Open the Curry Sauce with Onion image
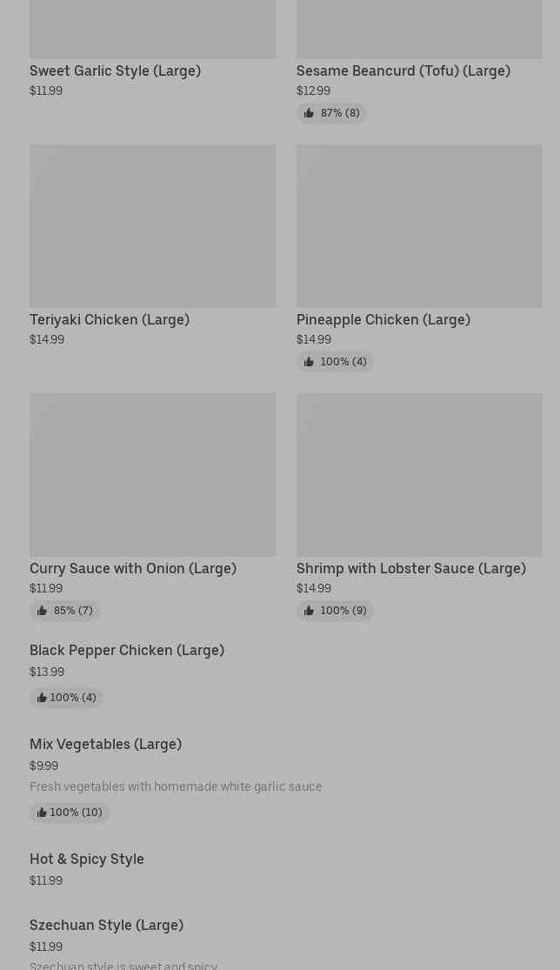 (152, 475)
